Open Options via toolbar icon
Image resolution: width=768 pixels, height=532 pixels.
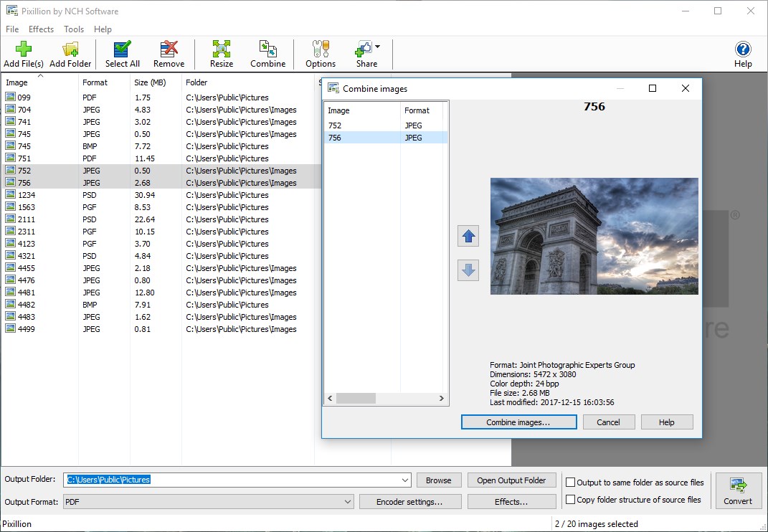320,49
